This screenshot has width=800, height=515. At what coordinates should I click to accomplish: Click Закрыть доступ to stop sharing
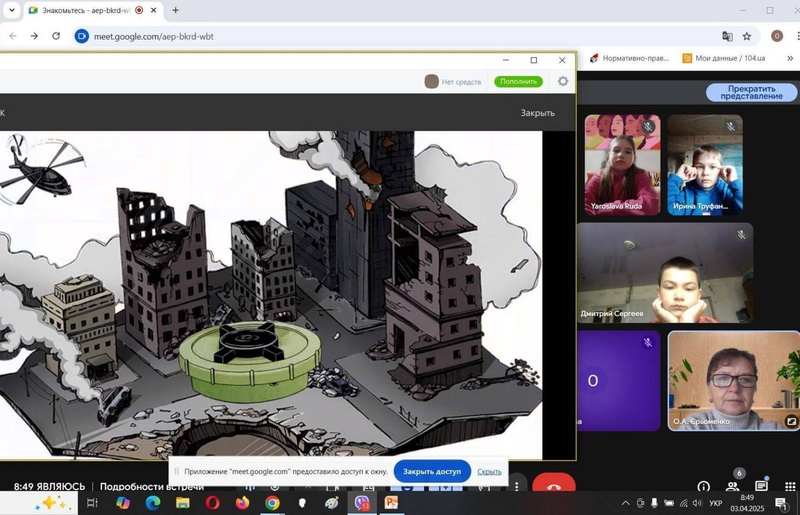pyautogui.click(x=432, y=472)
